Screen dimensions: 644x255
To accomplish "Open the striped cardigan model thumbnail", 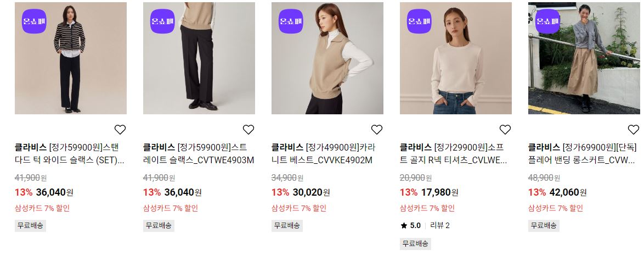I will click(x=71, y=58).
